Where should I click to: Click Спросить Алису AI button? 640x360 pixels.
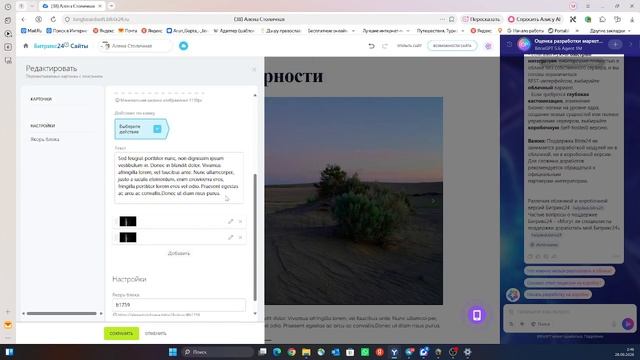point(535,19)
